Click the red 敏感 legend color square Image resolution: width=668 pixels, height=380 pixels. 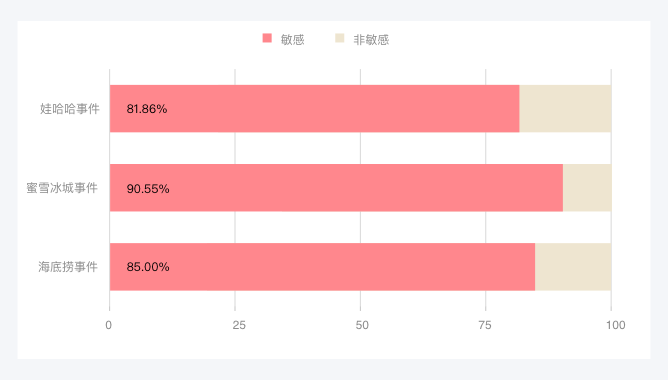(267, 38)
